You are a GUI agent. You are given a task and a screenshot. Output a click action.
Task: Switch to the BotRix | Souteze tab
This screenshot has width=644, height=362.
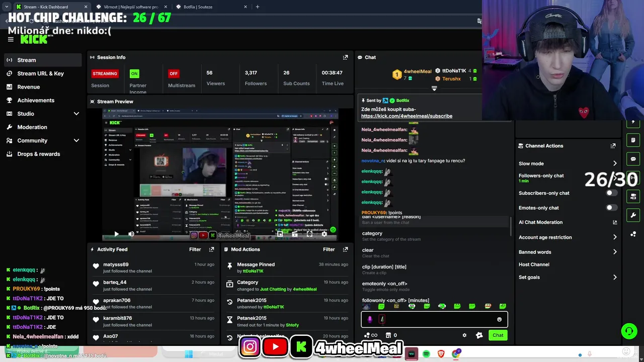coord(211,7)
